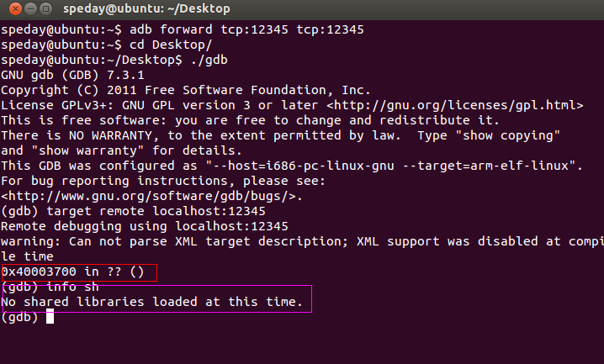Click the Remote debugging using localhost:12345 line
The width and height of the screenshot is (604, 364).
145,226
